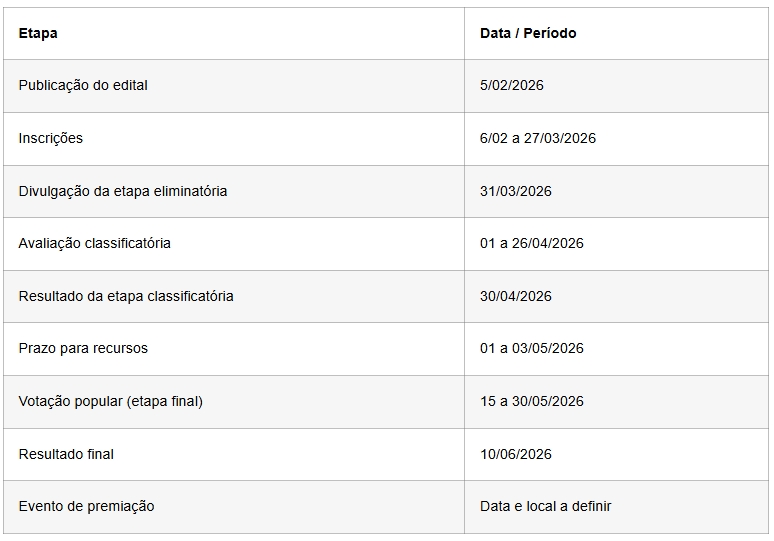Select 'Votação popular (etapa final)' cell
774x541 pixels.
(x=111, y=401)
